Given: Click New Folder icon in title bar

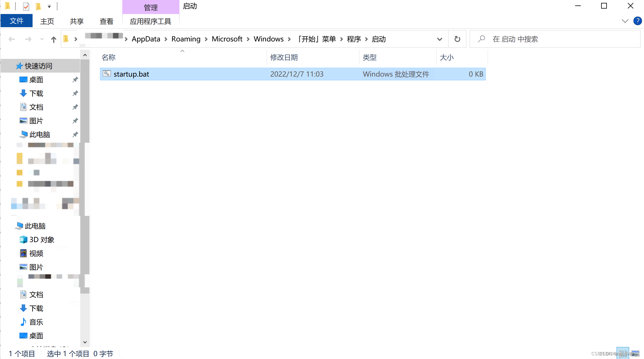Looking at the screenshot, I should [38, 6].
